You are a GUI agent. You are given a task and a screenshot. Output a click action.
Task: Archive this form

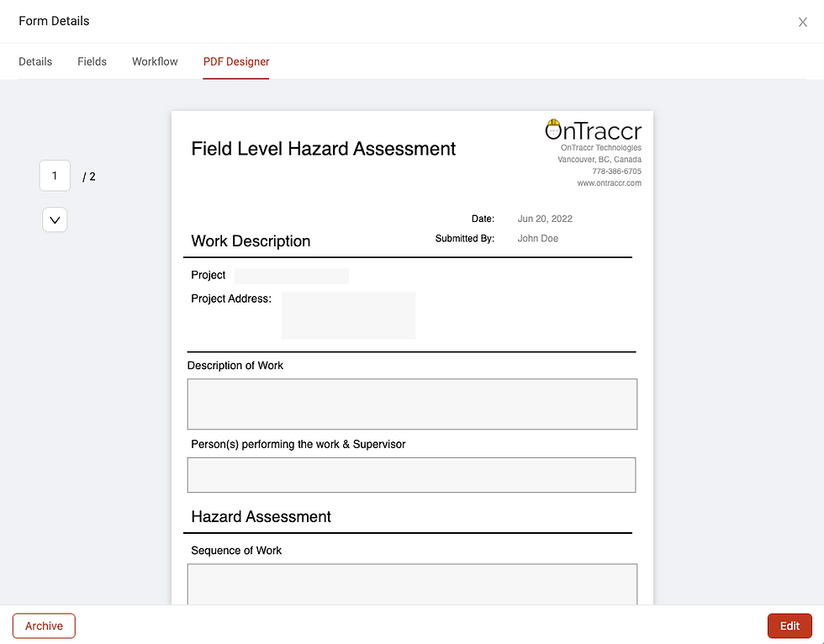(44, 626)
